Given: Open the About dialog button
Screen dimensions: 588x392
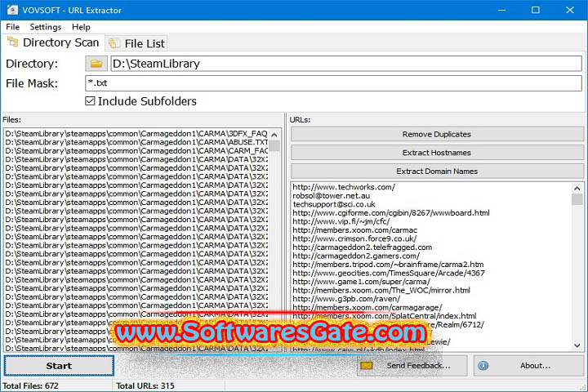Looking at the screenshot, I should pyautogui.click(x=528, y=366).
